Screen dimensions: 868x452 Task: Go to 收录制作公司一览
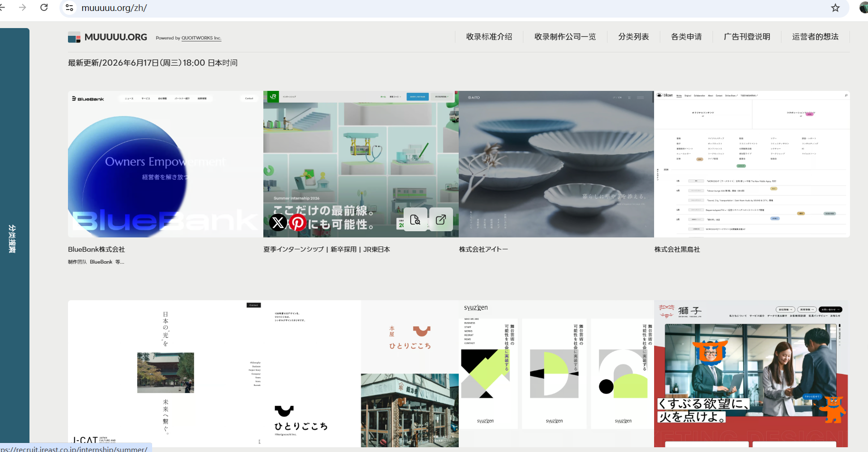[x=565, y=37]
